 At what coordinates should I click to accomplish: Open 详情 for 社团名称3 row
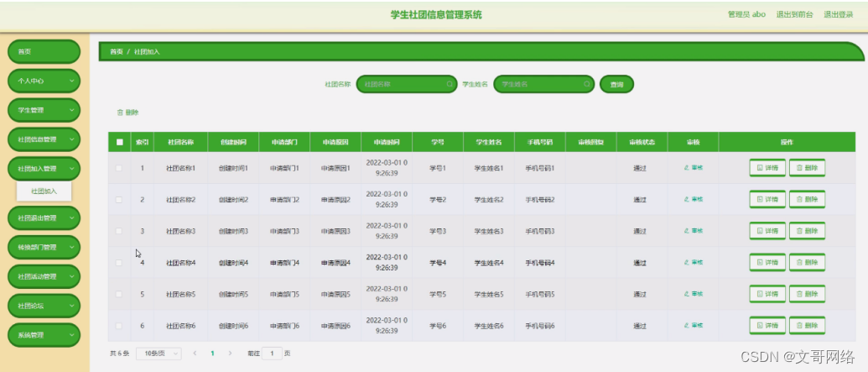point(767,231)
